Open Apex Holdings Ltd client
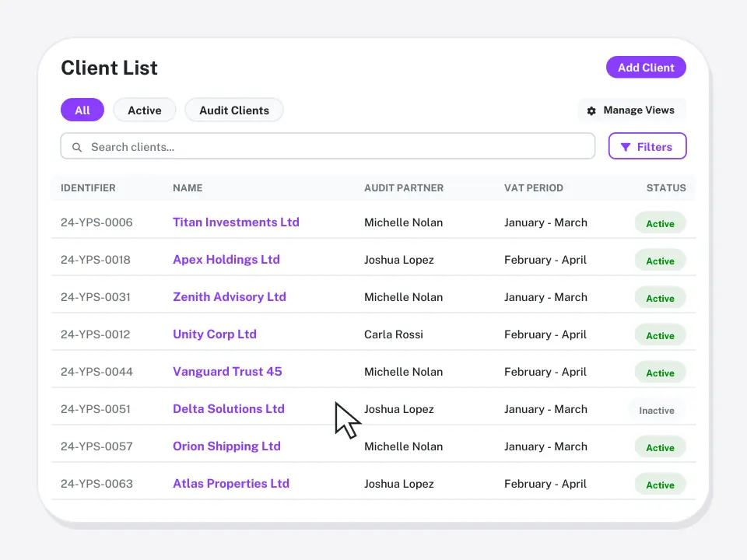 226,260
